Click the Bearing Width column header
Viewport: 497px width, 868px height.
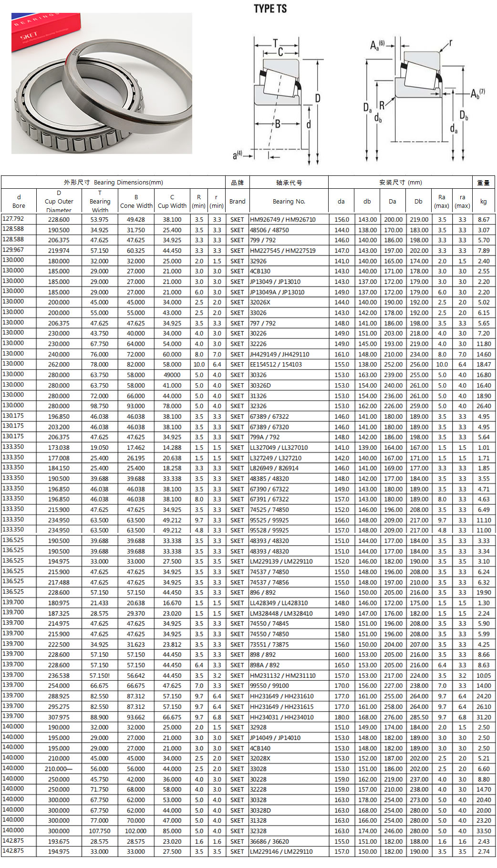[x=100, y=202]
